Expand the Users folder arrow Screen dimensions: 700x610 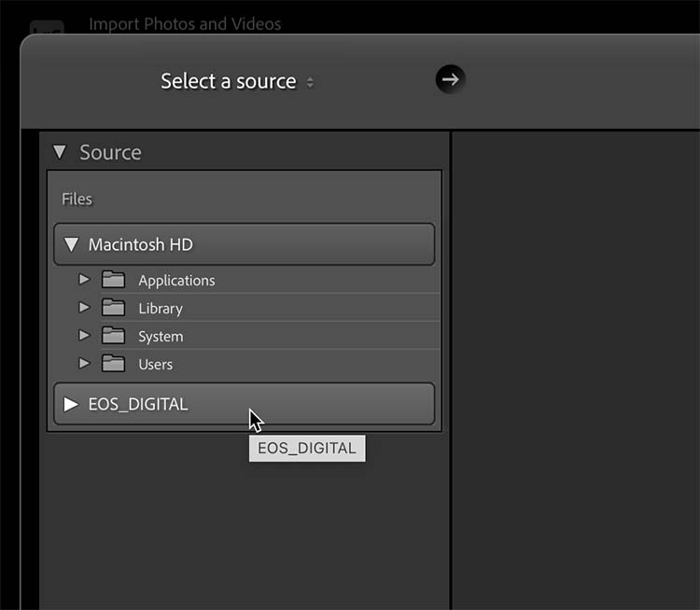pos(84,363)
